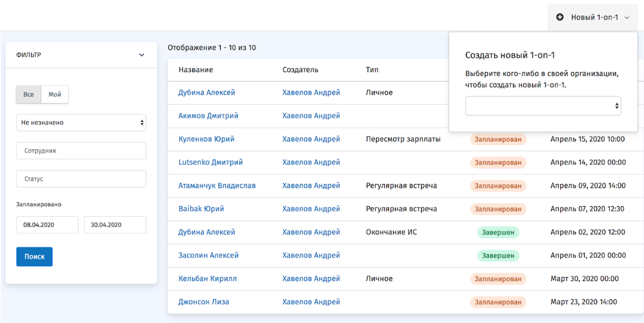This screenshot has width=644, height=323.
Task: Click the Пересмотр зарплаты type cell
Action: pyautogui.click(x=403, y=139)
